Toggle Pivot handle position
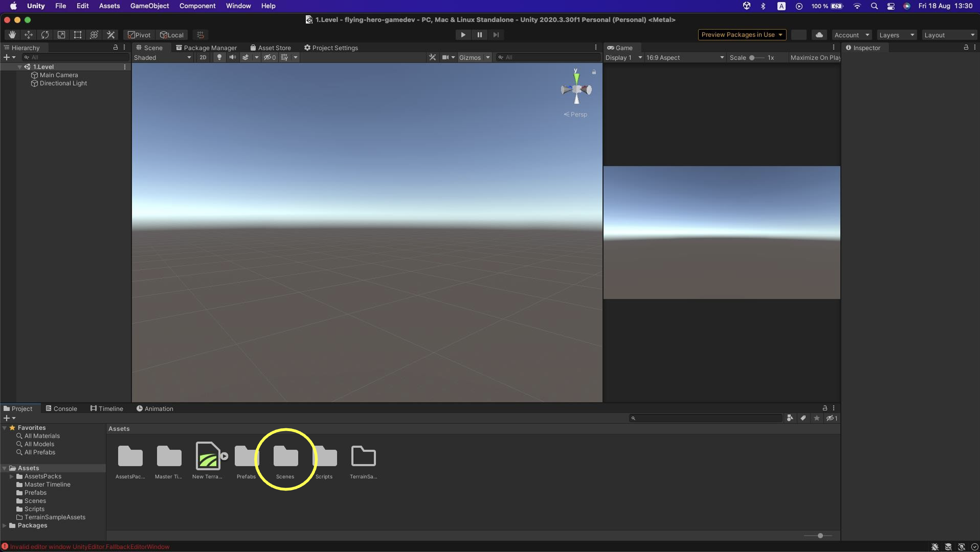 click(139, 35)
